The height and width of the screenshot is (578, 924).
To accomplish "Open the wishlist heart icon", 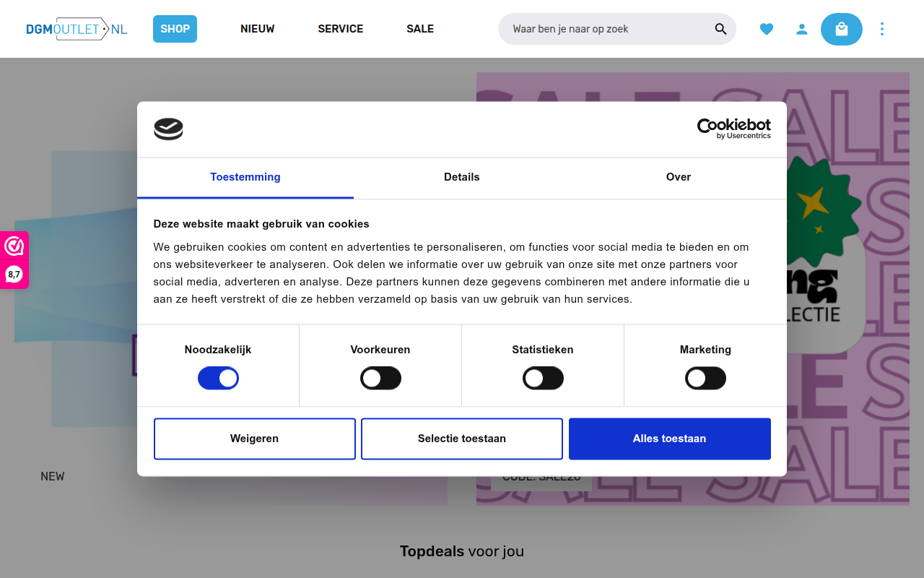I will point(767,29).
